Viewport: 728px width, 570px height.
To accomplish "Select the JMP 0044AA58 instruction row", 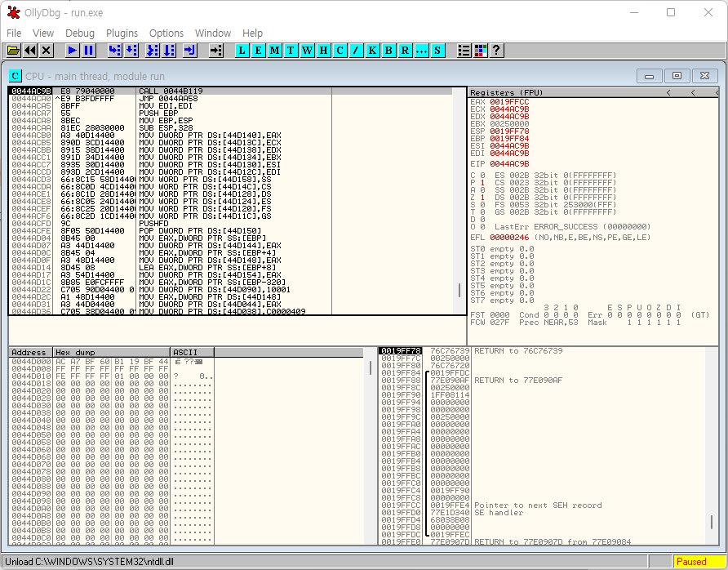I will [231, 99].
